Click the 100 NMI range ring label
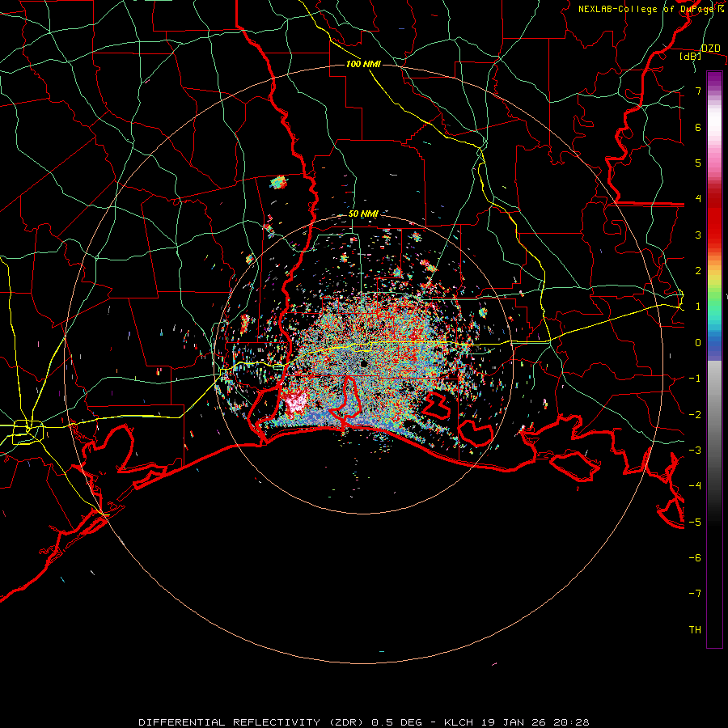 click(363, 64)
